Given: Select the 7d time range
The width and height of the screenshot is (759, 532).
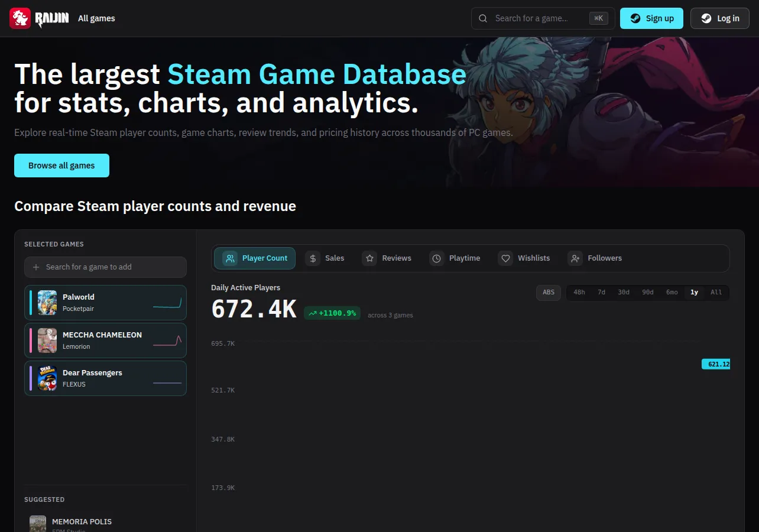Looking at the screenshot, I should point(601,293).
